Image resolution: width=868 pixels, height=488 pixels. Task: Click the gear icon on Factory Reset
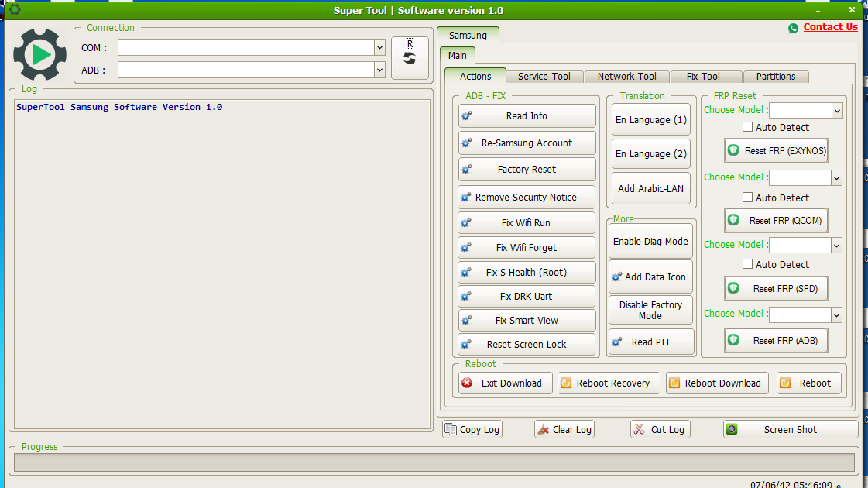(467, 169)
